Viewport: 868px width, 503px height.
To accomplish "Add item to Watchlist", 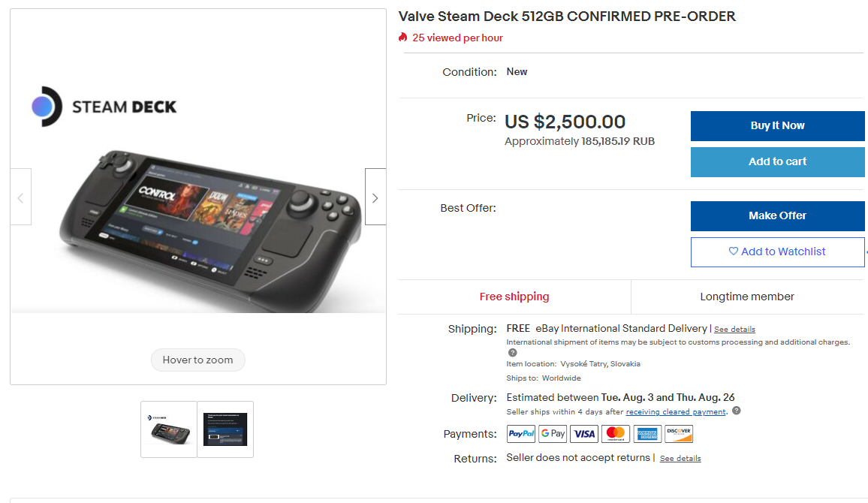I will pyautogui.click(x=777, y=252).
